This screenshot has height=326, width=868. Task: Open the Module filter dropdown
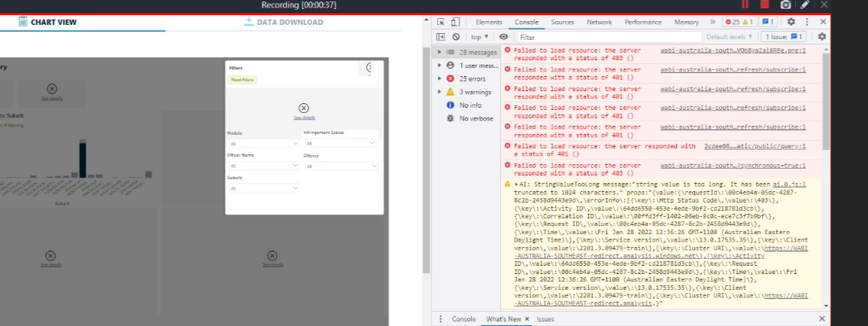click(x=263, y=143)
